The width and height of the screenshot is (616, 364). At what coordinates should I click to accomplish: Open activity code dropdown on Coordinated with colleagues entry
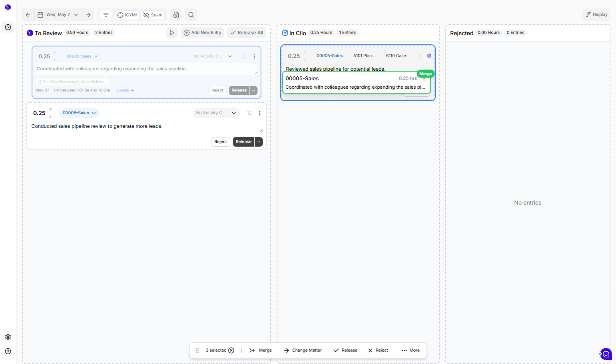[x=213, y=56]
